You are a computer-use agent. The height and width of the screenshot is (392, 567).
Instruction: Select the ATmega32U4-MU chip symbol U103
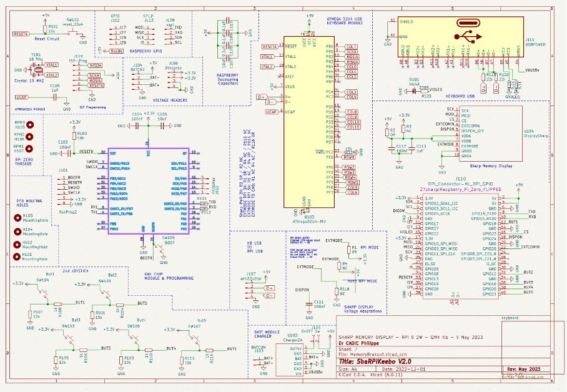tap(309, 122)
